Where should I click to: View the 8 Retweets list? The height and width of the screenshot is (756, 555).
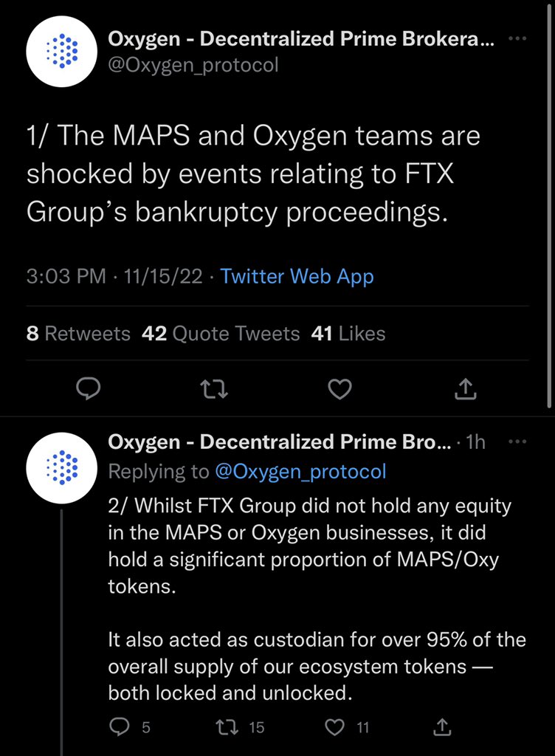pos(77,334)
